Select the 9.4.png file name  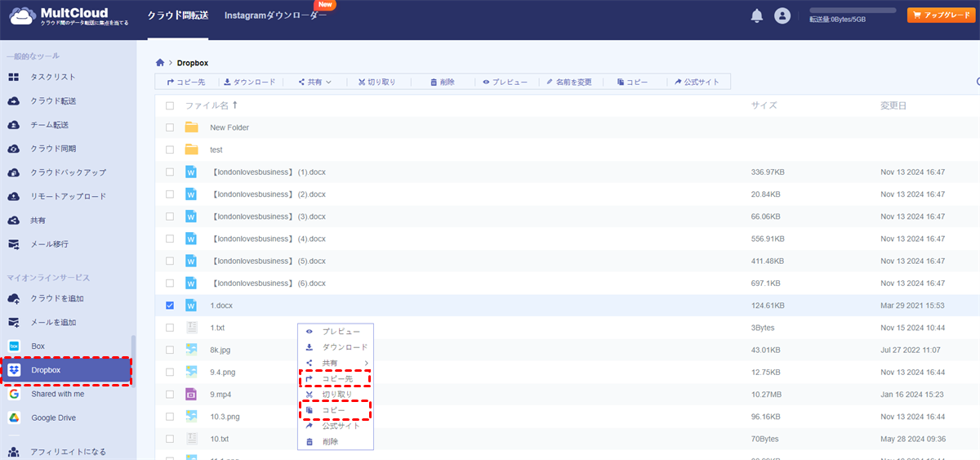223,372
